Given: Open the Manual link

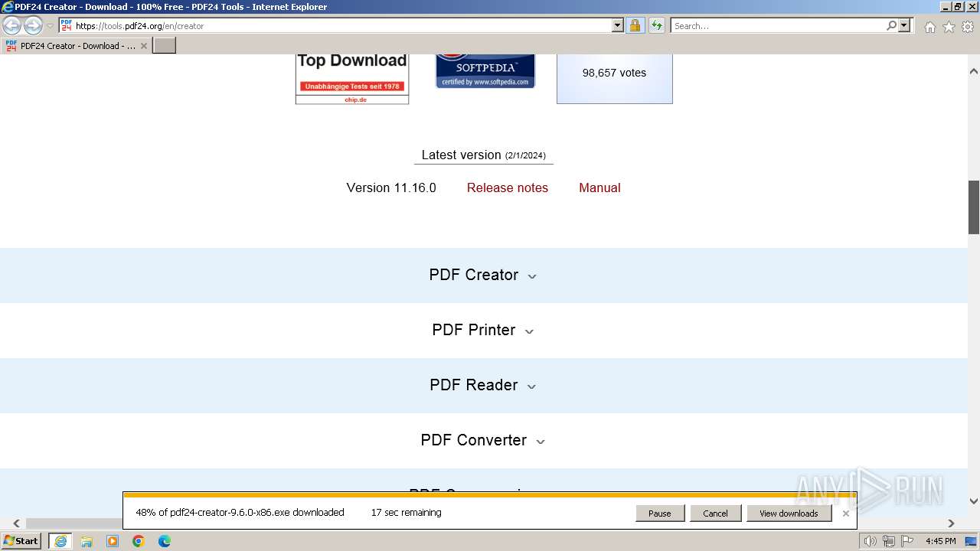Looking at the screenshot, I should [599, 187].
